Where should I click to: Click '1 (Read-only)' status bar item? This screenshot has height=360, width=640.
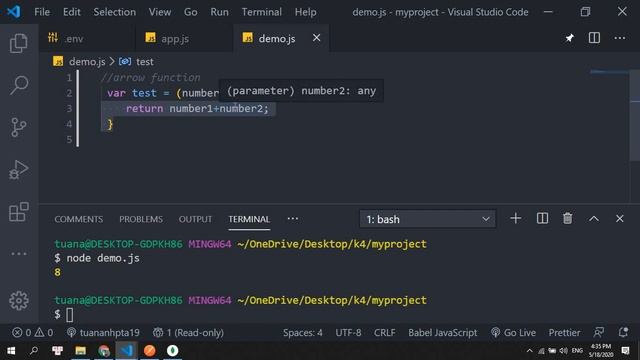coord(188,333)
